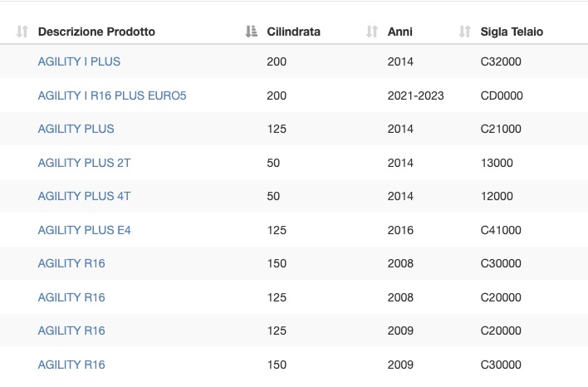Open AGILITY R16 150 from 2009
Viewport: 588px width, 387px height.
(71, 365)
